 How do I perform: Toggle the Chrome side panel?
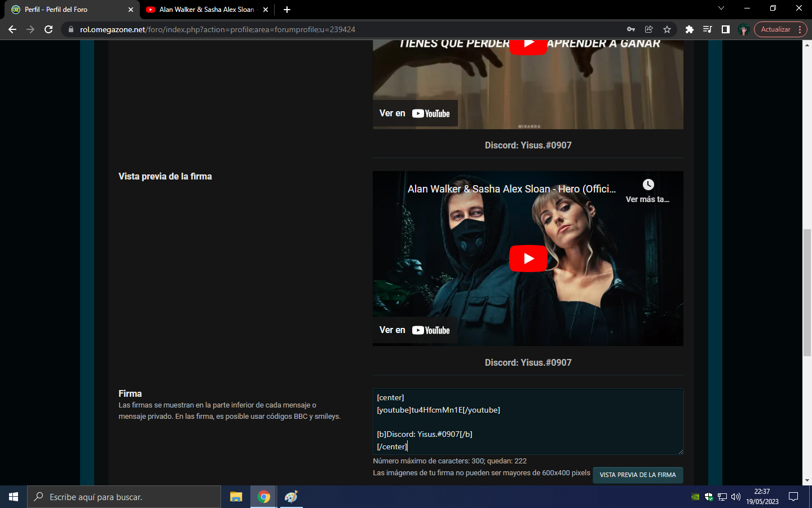tap(725, 29)
